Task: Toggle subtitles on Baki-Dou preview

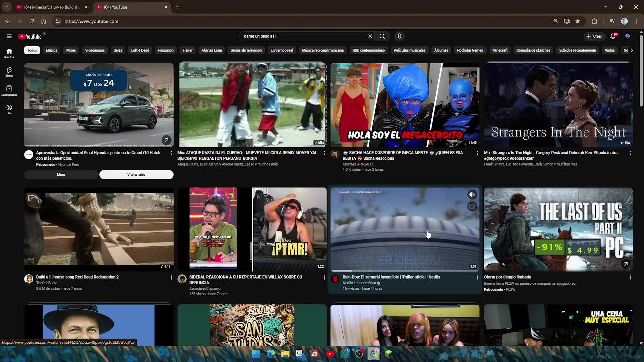Action: click(472, 206)
